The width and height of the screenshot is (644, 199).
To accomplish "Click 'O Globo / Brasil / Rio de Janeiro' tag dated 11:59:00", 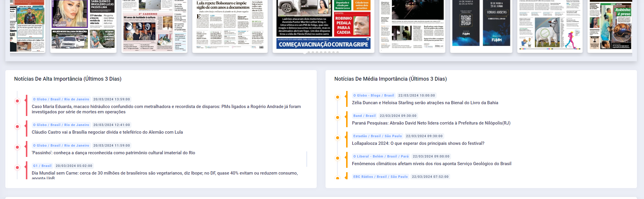I will coord(61,145).
